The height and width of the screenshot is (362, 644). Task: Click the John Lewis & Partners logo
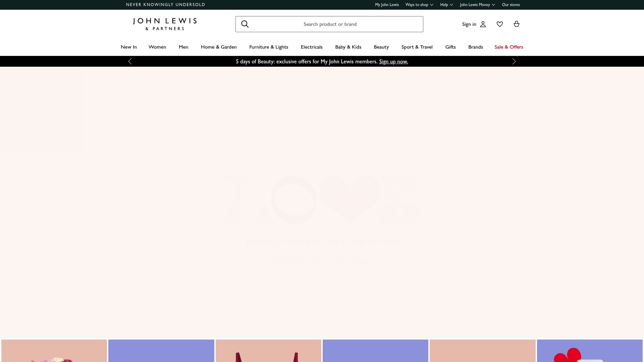pos(165,24)
